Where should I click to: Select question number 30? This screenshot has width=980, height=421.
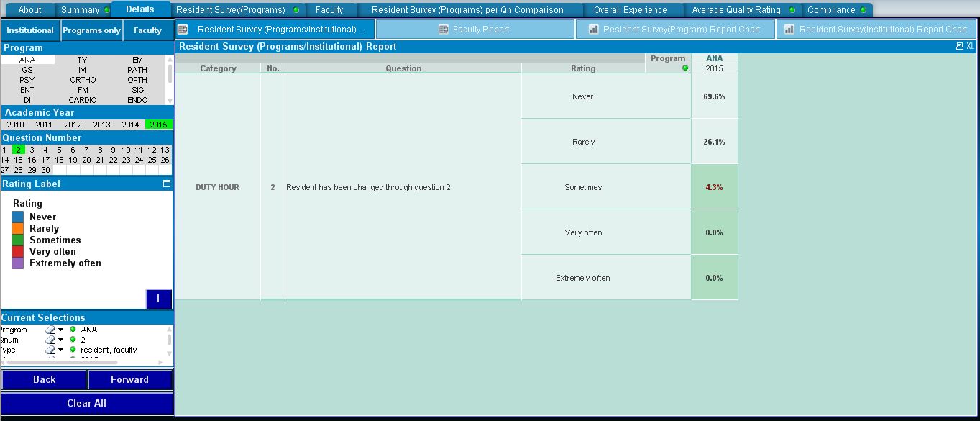tap(45, 170)
